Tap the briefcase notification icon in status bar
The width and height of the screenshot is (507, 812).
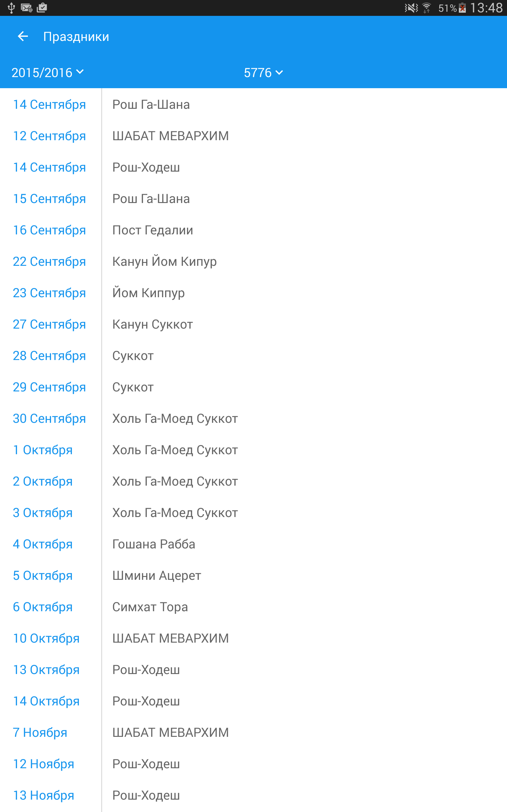[x=42, y=8]
